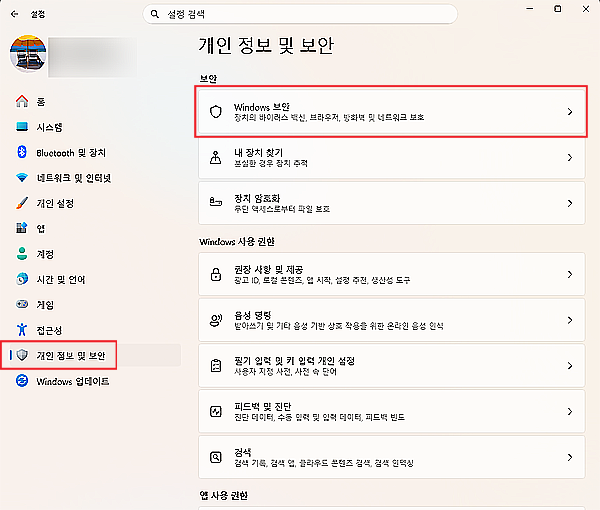This screenshot has height=510, width=600.
Task: Click the Bluetooth icon in sidebar
Action: click(x=22, y=152)
